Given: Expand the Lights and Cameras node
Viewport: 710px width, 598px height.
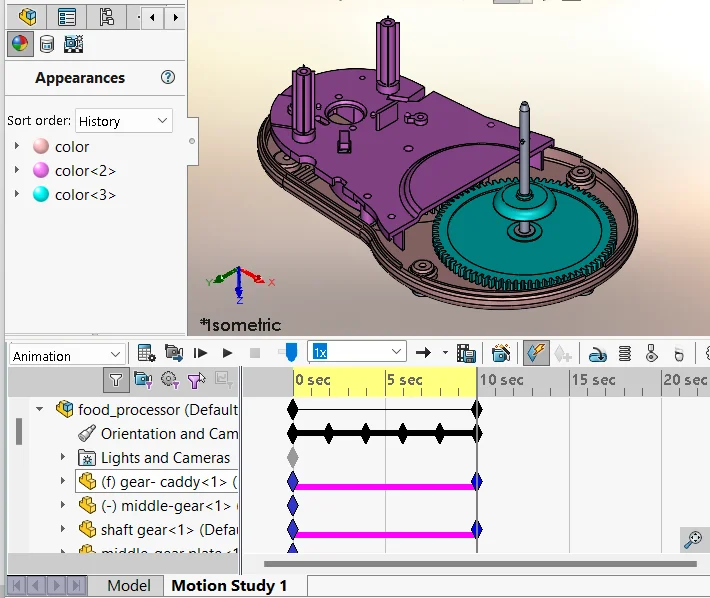Looking at the screenshot, I should (62, 457).
